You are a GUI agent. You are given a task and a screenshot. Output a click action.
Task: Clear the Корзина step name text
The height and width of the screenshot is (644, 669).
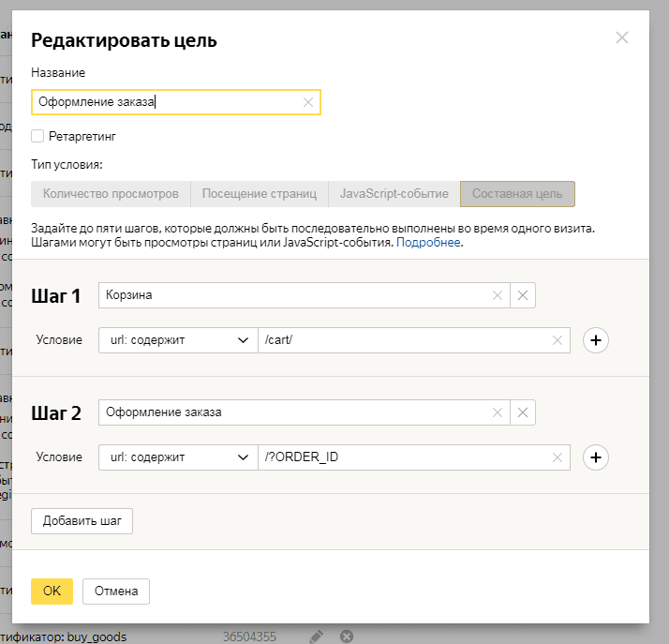click(497, 295)
